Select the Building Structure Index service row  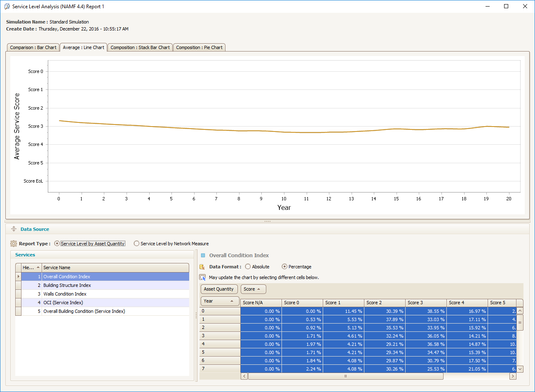pyautogui.click(x=67, y=285)
